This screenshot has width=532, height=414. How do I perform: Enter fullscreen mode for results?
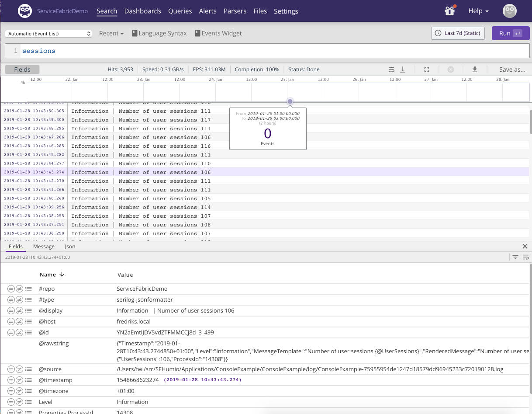point(427,70)
